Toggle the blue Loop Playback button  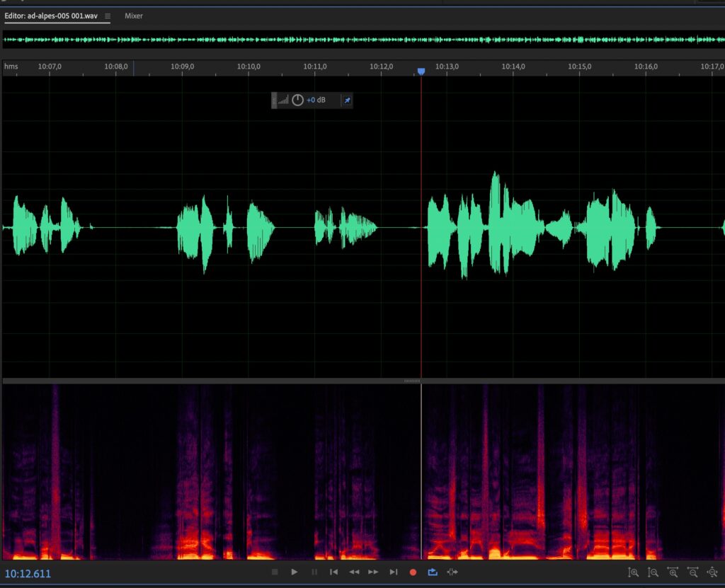[433, 572]
